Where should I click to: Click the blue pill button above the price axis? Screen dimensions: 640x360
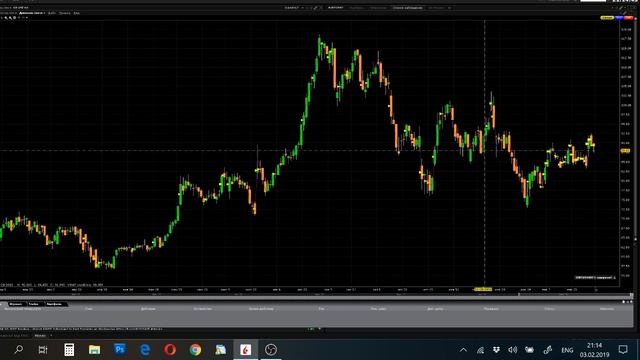(x=619, y=18)
